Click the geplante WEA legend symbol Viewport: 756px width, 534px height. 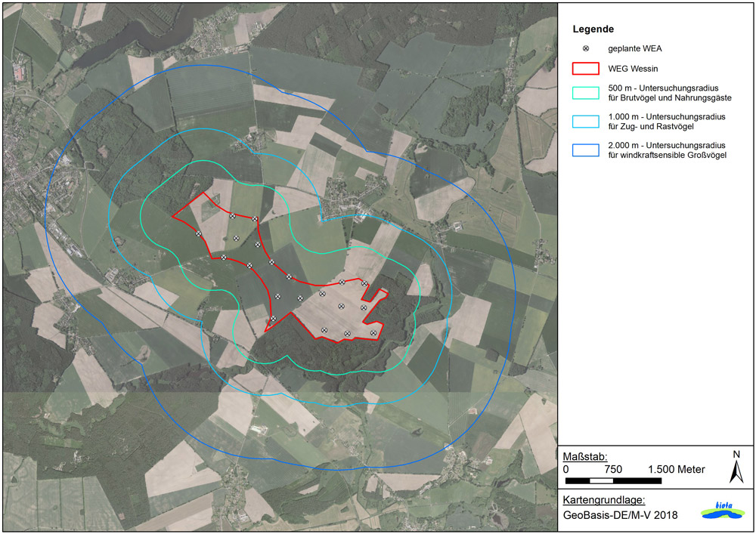tap(586, 48)
